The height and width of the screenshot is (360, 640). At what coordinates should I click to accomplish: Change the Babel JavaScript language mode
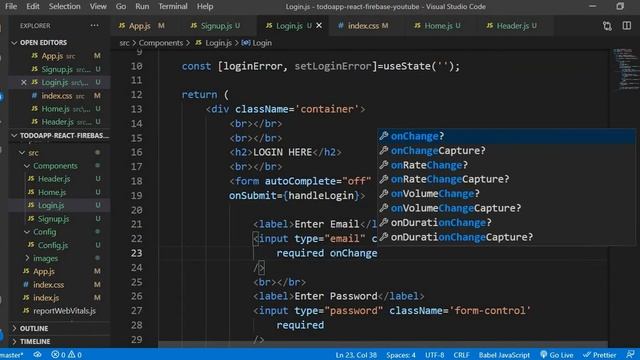(504, 355)
